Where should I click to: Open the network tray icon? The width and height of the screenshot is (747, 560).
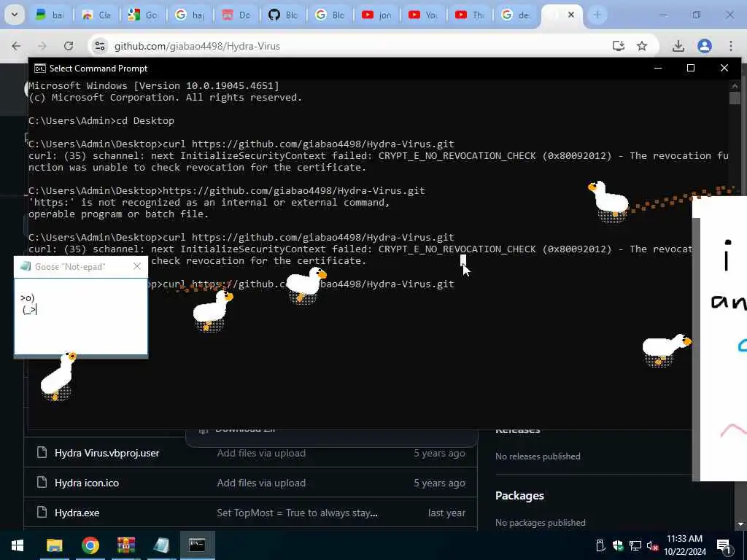[x=635, y=545]
